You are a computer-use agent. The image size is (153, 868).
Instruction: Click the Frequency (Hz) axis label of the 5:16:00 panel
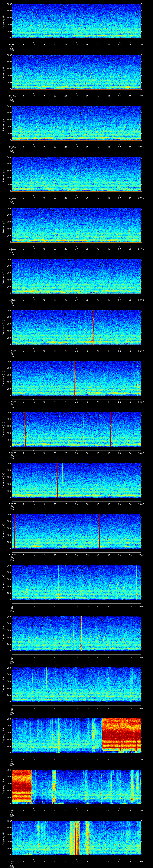click(x=3, y=21)
